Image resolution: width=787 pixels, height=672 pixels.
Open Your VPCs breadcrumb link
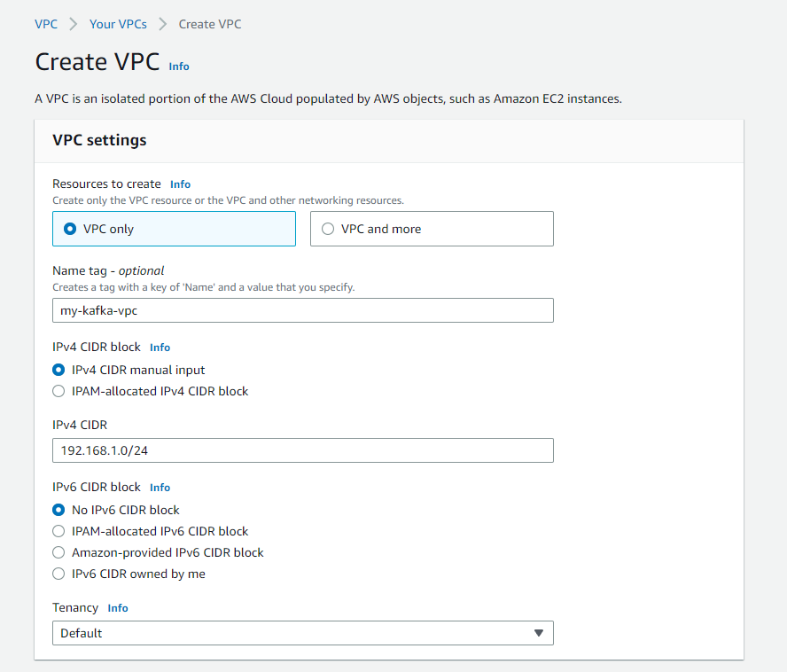click(118, 24)
